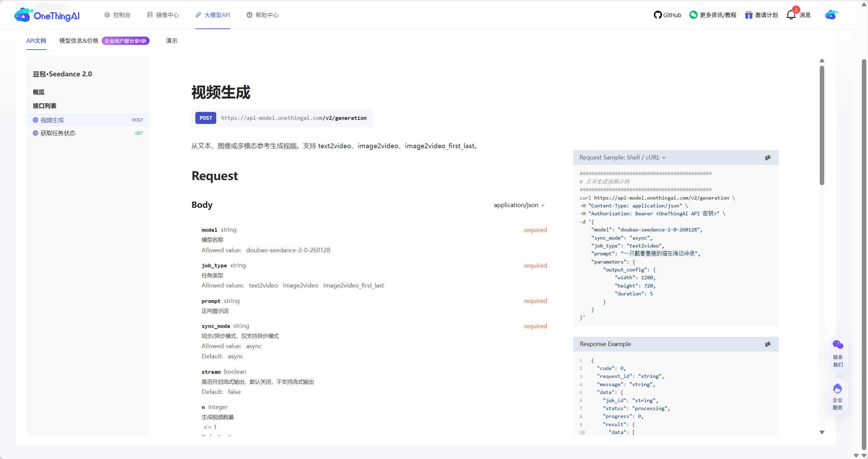868x459 pixels.
Task: Open the 镜像中心 menu
Action: (163, 15)
